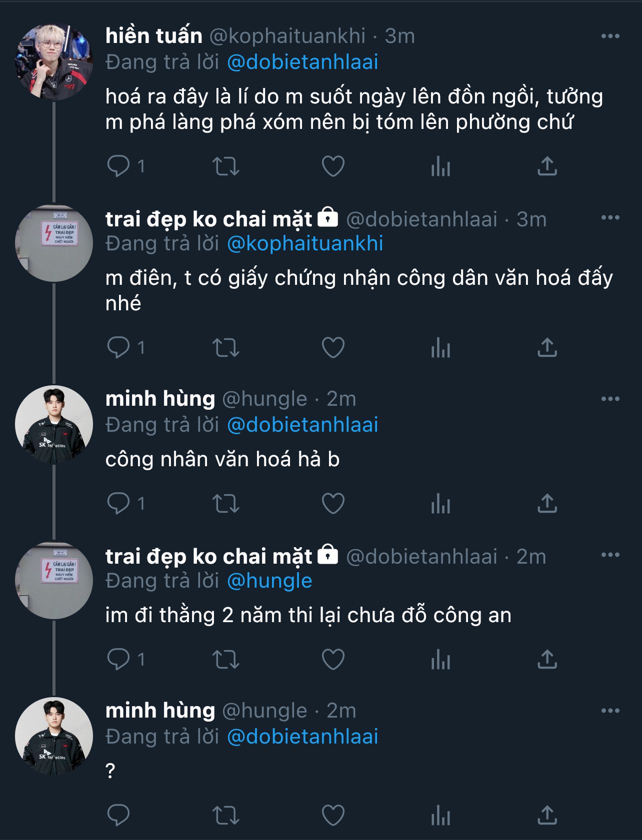Share minh hùng's '?' tweet
The width and height of the screenshot is (642, 840).
coord(547,815)
